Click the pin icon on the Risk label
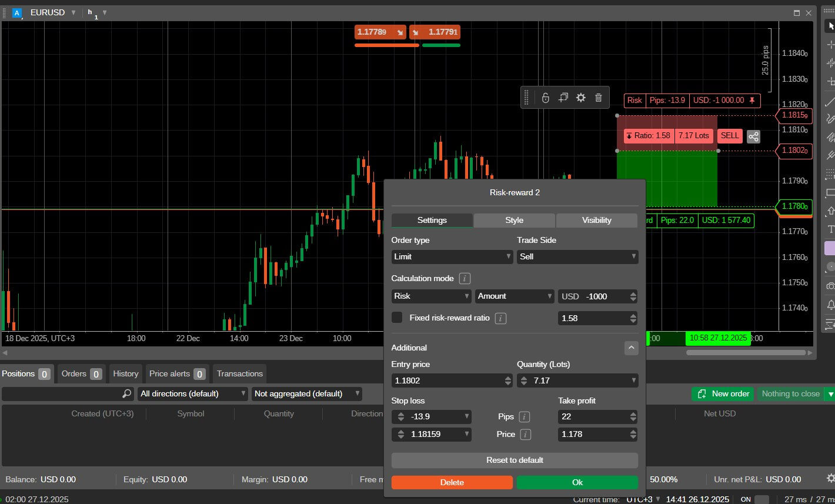 752,101
